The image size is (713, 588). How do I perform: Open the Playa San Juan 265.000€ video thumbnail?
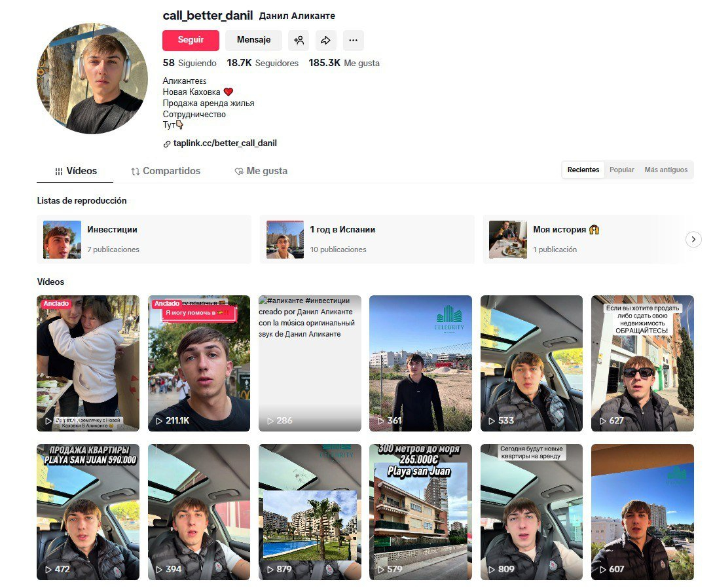[x=420, y=512]
